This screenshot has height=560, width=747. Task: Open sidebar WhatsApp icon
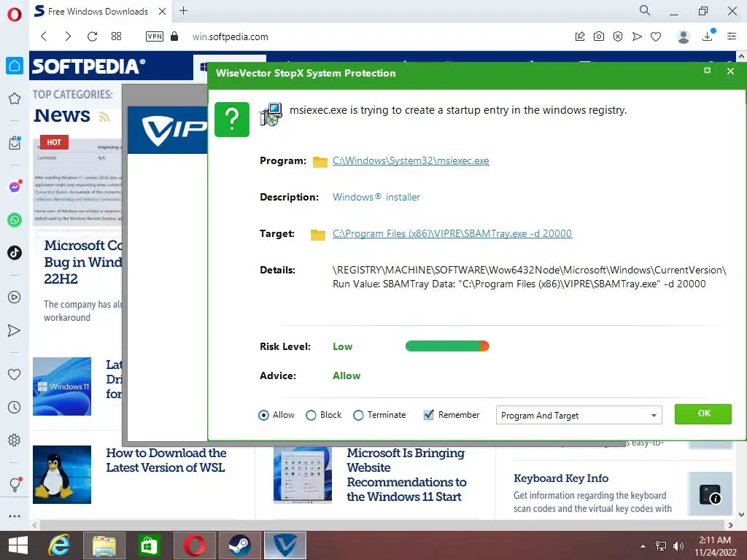click(15, 220)
